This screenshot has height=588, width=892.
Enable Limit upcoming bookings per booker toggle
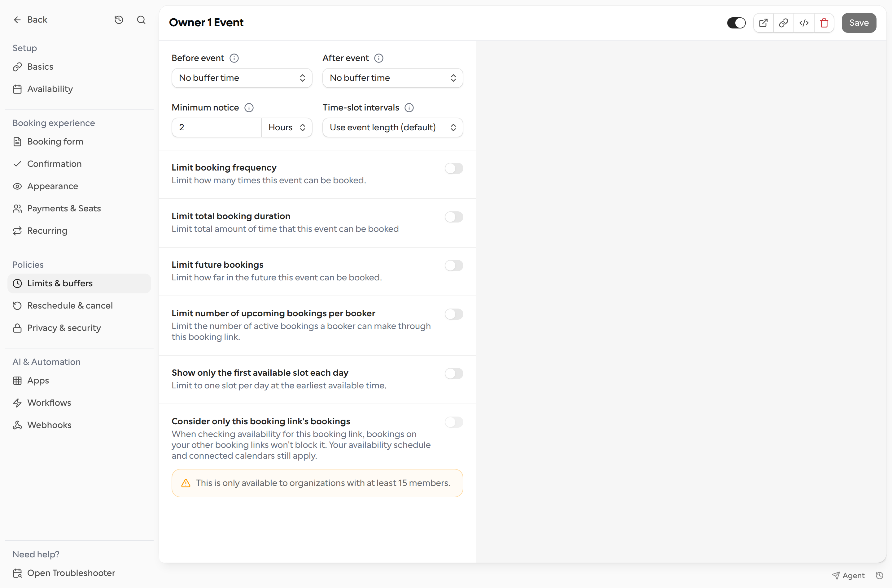coord(454,314)
